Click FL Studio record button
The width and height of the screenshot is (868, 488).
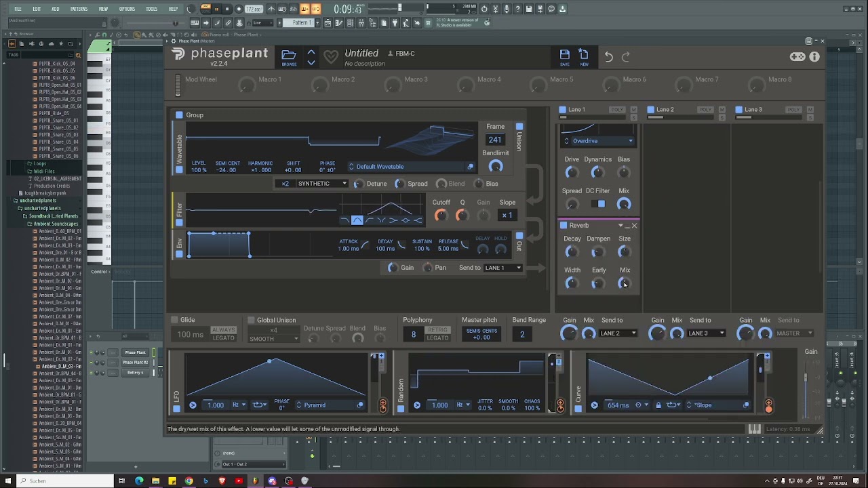(237, 9)
